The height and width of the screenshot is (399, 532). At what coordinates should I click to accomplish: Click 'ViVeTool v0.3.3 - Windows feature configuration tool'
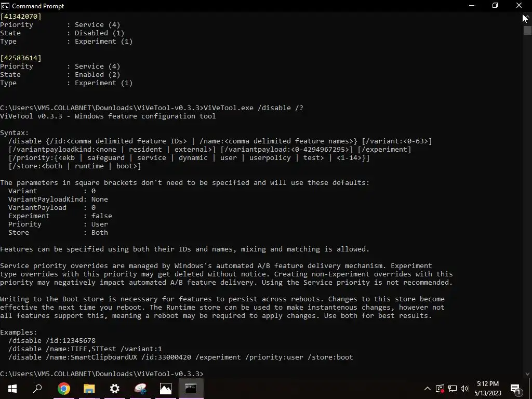[108, 116]
